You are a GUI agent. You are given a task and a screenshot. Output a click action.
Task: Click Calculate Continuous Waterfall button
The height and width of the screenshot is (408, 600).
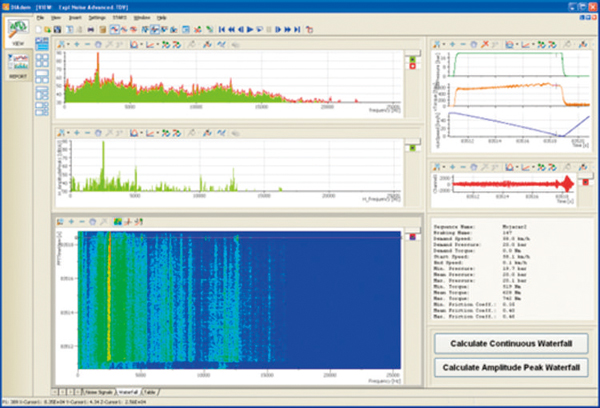pos(513,344)
